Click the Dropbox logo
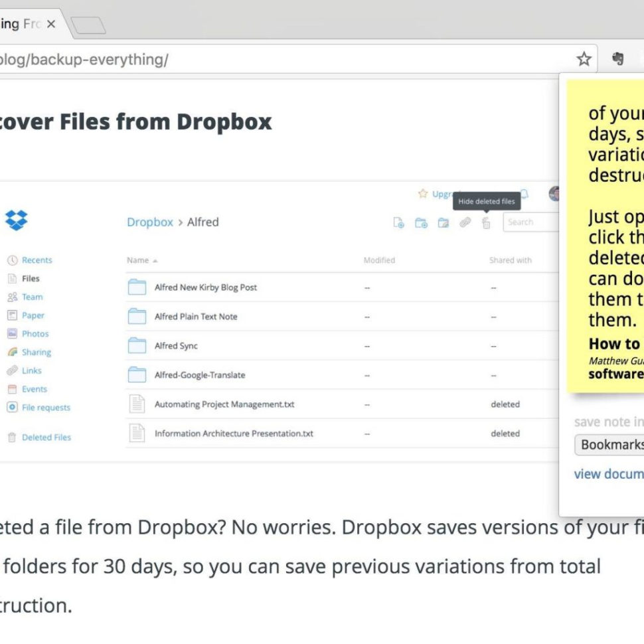Image resolution: width=644 pixels, height=644 pixels. (x=17, y=220)
